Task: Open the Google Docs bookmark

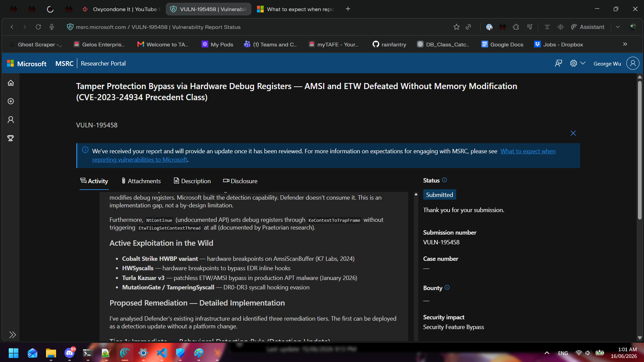Action: coord(502,44)
